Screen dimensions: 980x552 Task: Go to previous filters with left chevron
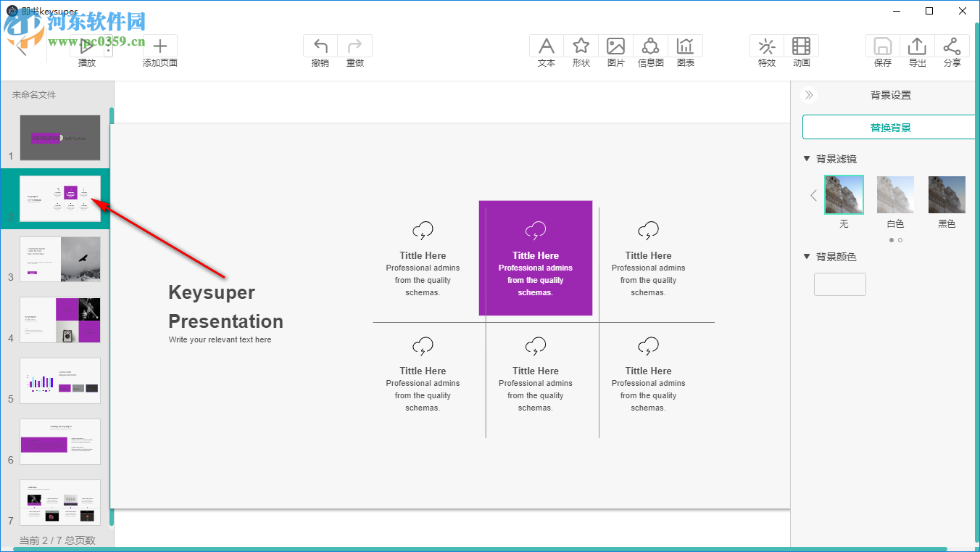[x=813, y=195]
